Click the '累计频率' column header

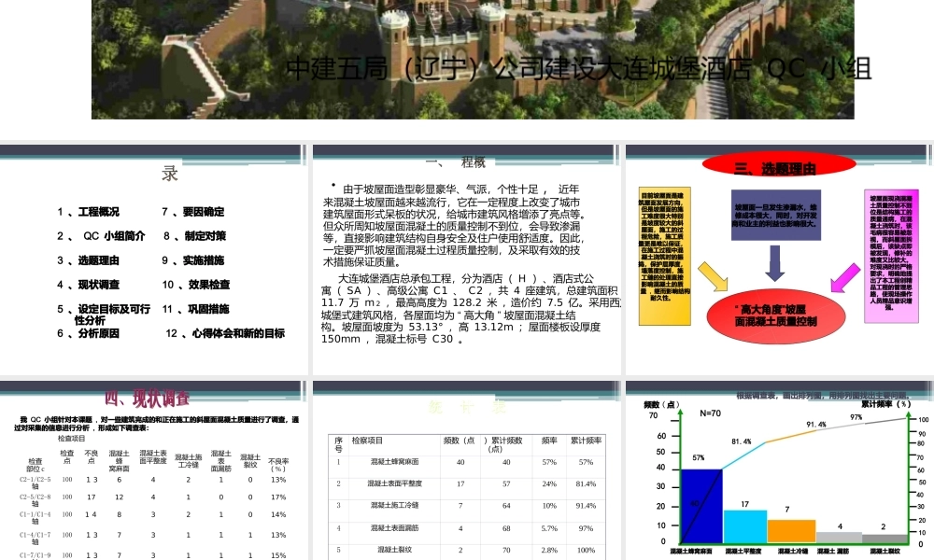(x=587, y=441)
